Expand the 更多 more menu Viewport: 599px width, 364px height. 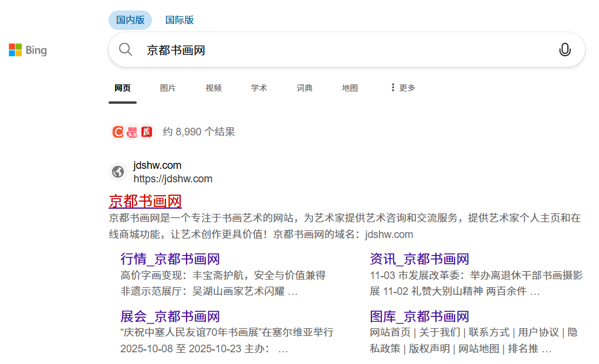tap(402, 88)
